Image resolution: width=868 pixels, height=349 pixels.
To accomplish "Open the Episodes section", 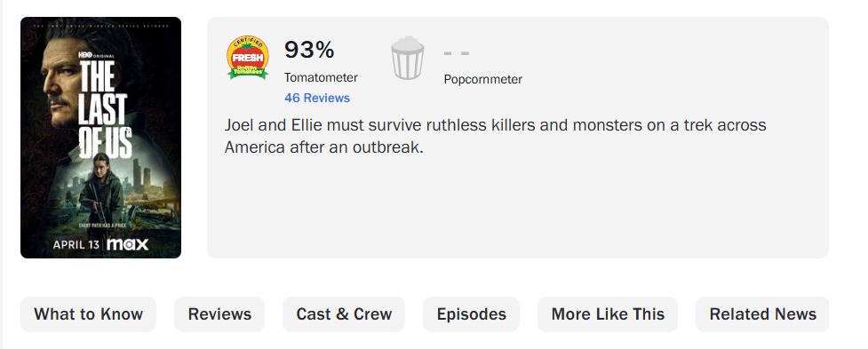I will (472, 314).
